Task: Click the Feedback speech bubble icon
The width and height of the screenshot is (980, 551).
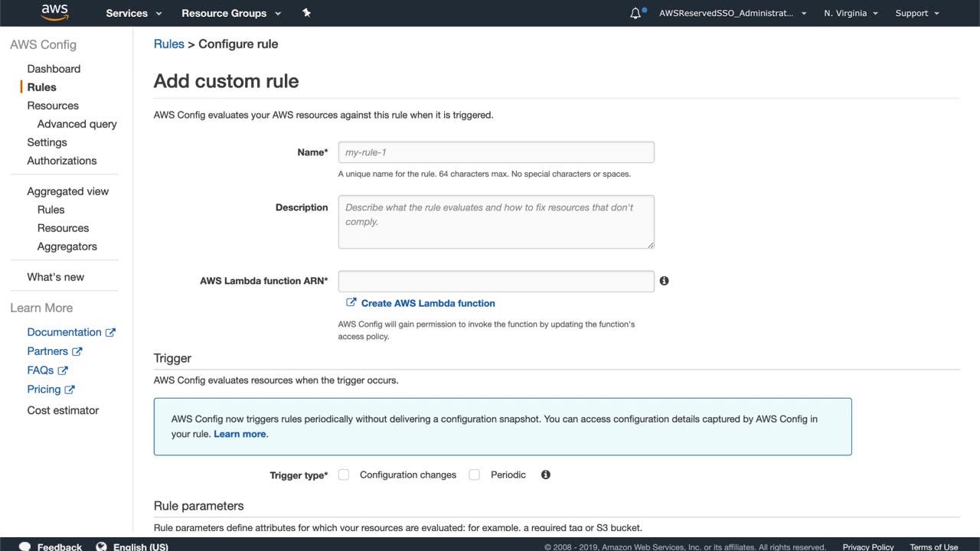Action: click(x=24, y=546)
